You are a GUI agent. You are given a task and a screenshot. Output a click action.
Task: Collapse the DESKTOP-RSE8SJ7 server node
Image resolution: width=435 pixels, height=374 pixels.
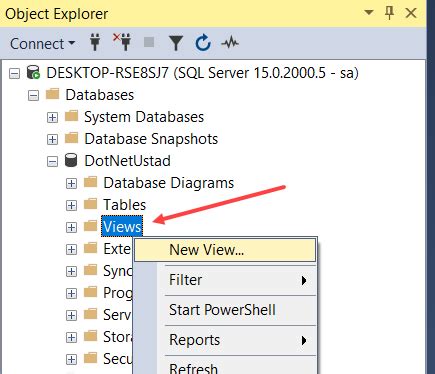[x=14, y=73]
